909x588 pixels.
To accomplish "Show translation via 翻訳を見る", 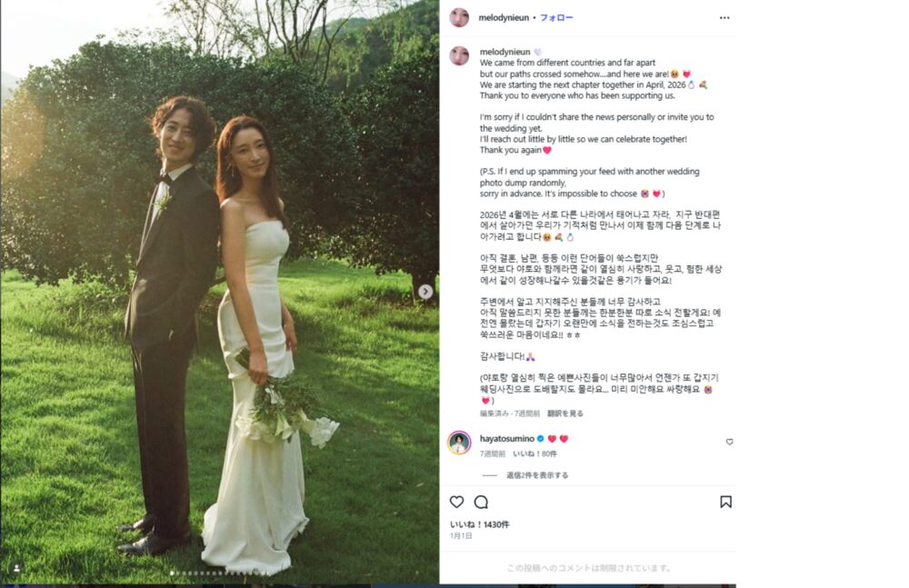I will click(565, 414).
